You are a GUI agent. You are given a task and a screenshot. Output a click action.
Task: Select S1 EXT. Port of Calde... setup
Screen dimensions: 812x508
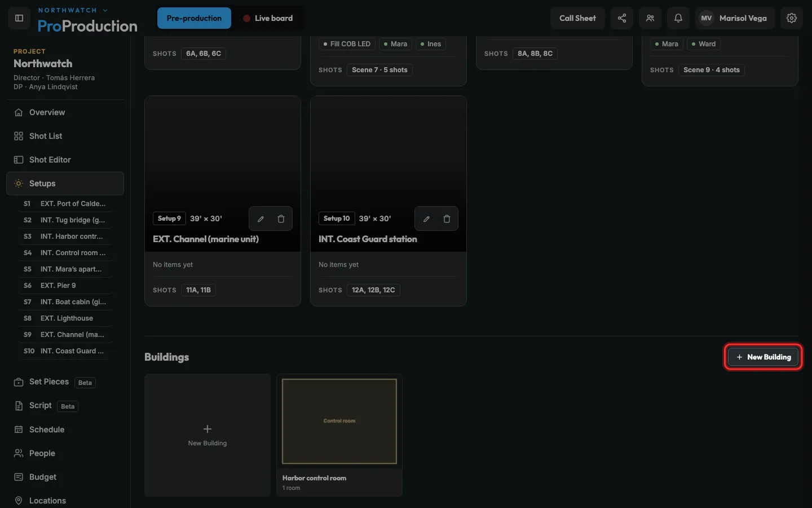[65, 204]
